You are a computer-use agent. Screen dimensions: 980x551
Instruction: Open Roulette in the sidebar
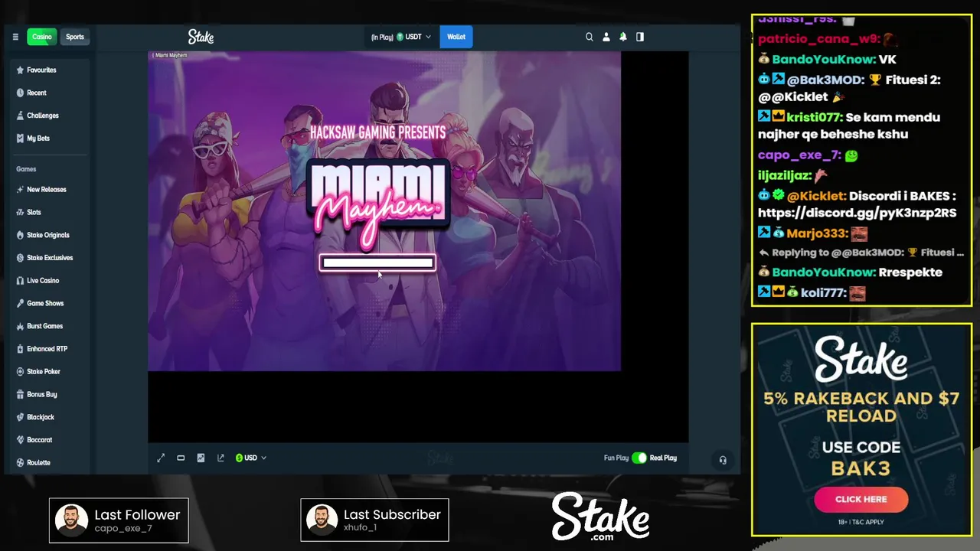38,463
